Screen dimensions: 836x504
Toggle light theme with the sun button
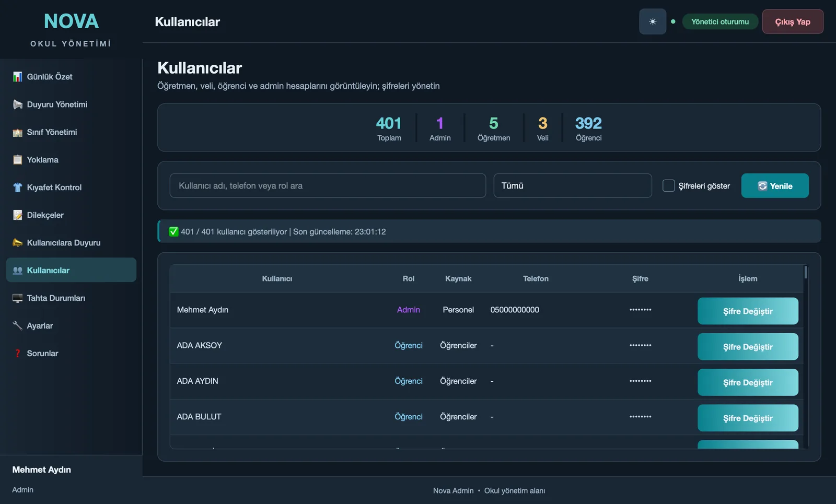coord(653,21)
